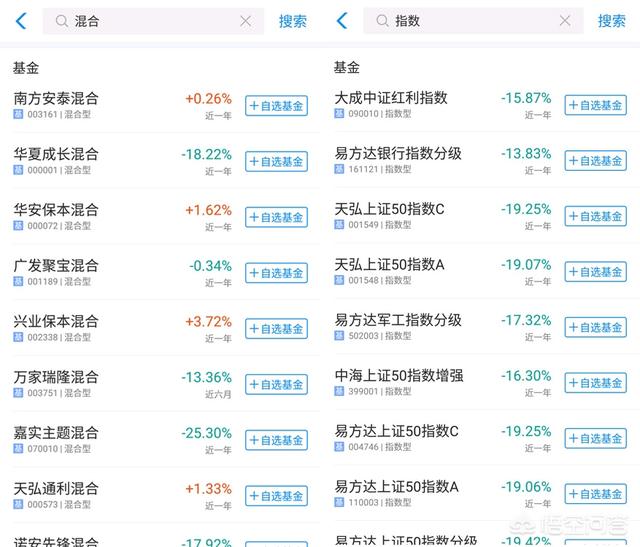Screen dimensions: 640x547
Task: Tap the -15.87% return of 大成中证红利指数
Action: coord(526,98)
